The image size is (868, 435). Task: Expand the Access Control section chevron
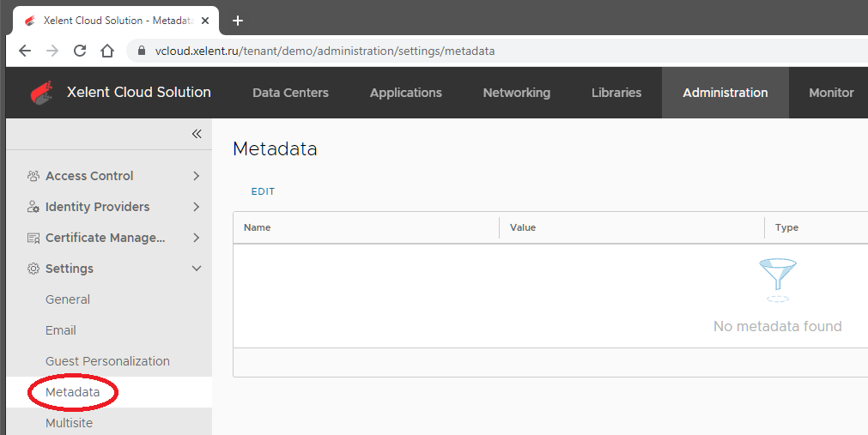point(196,176)
